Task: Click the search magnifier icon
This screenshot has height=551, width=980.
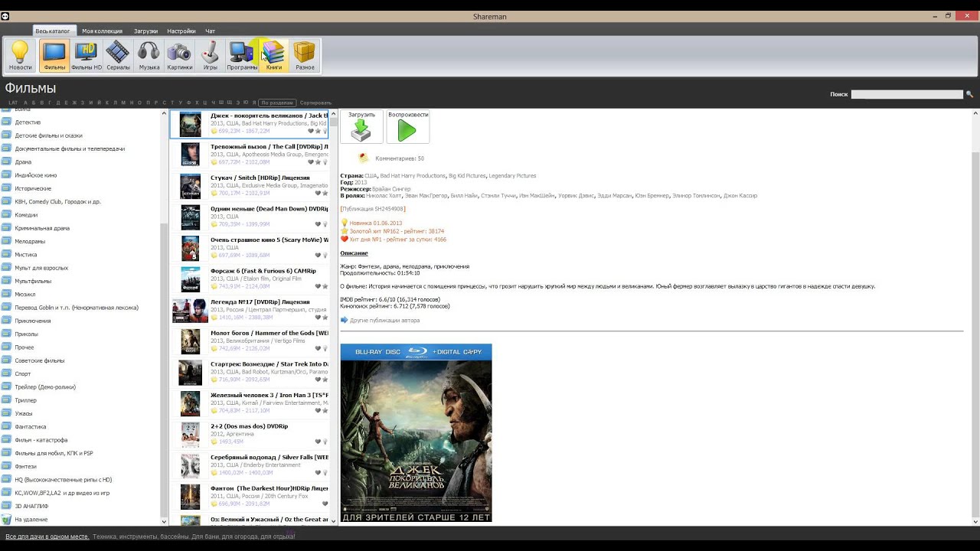Action: pyautogui.click(x=969, y=94)
